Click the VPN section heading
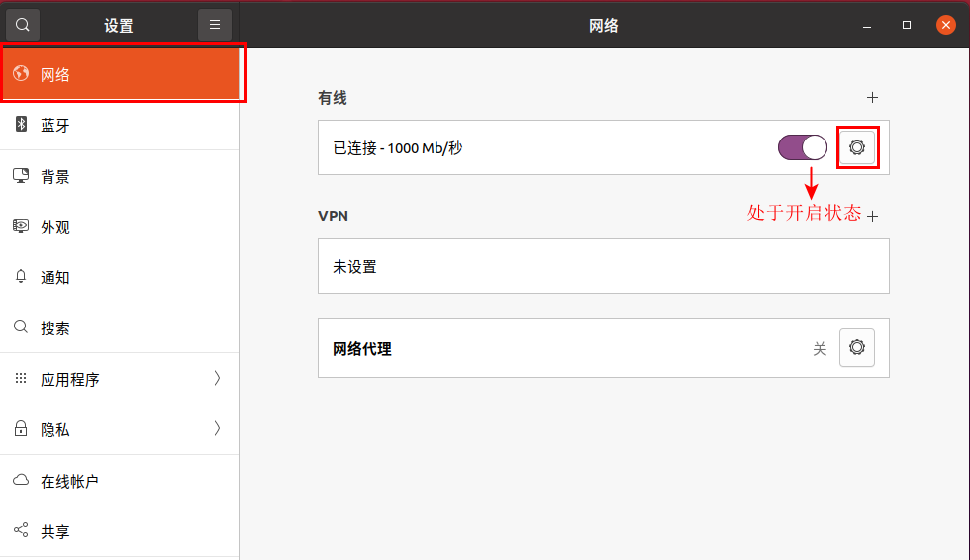This screenshot has width=970, height=560. click(x=333, y=216)
